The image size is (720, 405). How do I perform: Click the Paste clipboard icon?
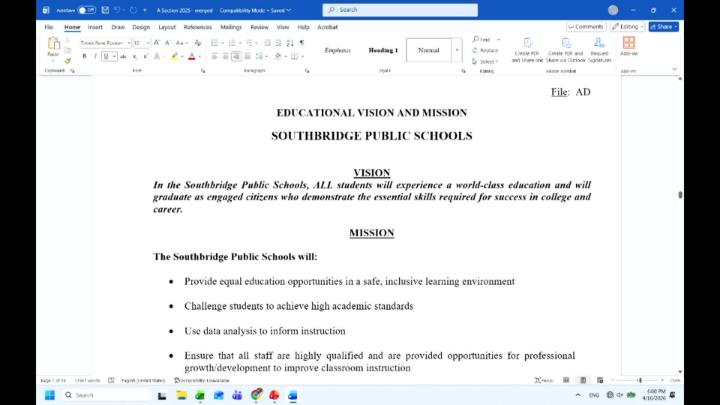(x=53, y=44)
